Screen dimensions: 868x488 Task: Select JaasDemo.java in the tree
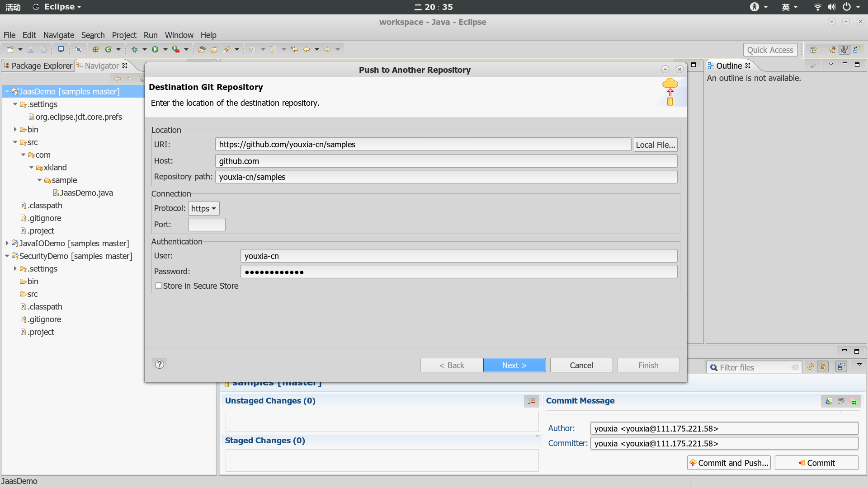83,193
